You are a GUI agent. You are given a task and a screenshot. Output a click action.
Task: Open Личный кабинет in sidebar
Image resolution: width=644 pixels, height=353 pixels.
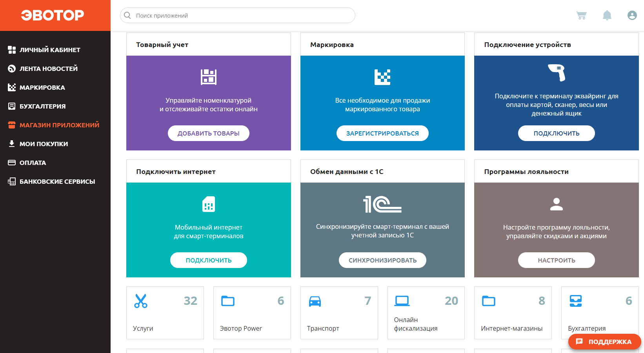[x=50, y=50]
